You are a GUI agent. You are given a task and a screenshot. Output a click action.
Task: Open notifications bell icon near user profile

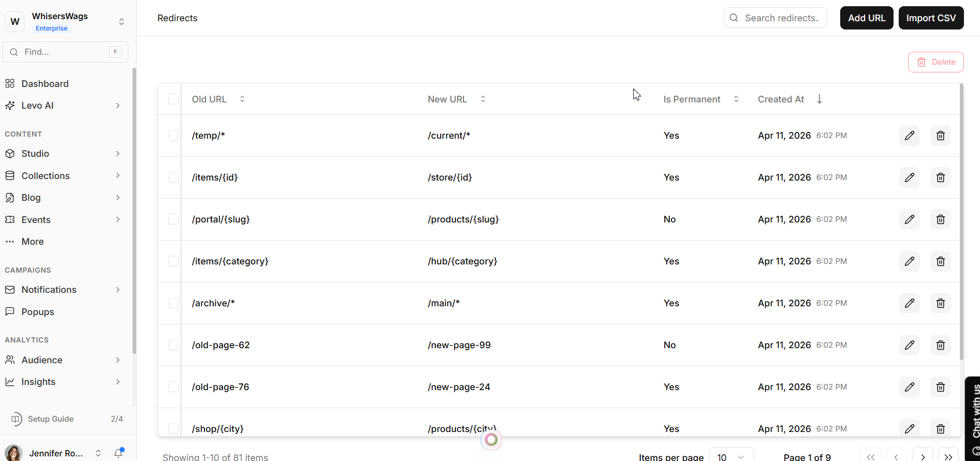point(119,453)
